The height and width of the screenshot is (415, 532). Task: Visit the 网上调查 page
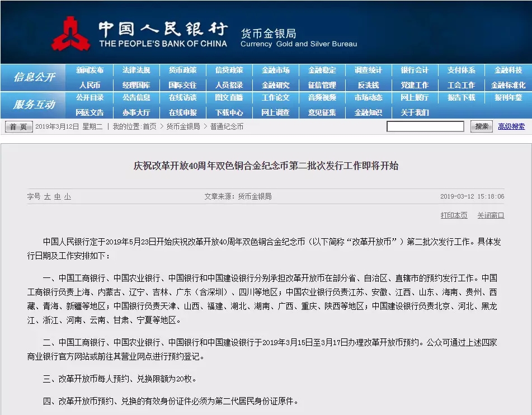(275, 112)
